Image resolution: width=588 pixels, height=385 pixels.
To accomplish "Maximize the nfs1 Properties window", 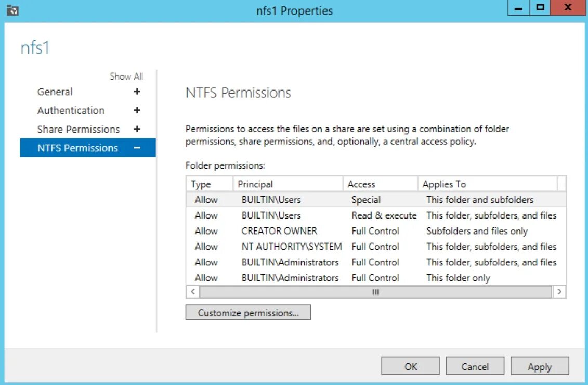I will pyautogui.click(x=541, y=8).
